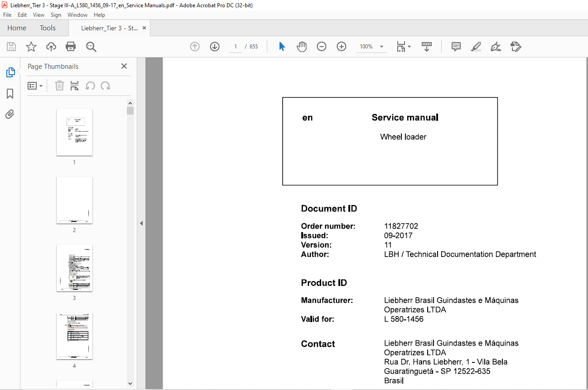
Task: Close the Page Thumbnails panel
Action: coord(124,66)
